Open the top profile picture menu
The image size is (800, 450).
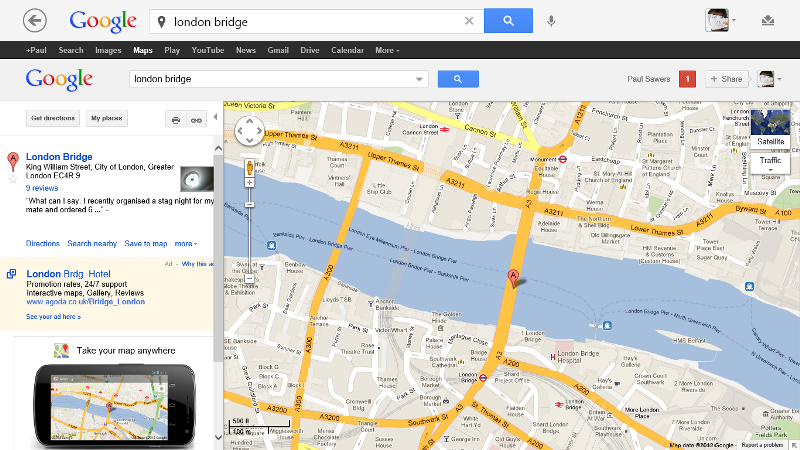click(720, 20)
